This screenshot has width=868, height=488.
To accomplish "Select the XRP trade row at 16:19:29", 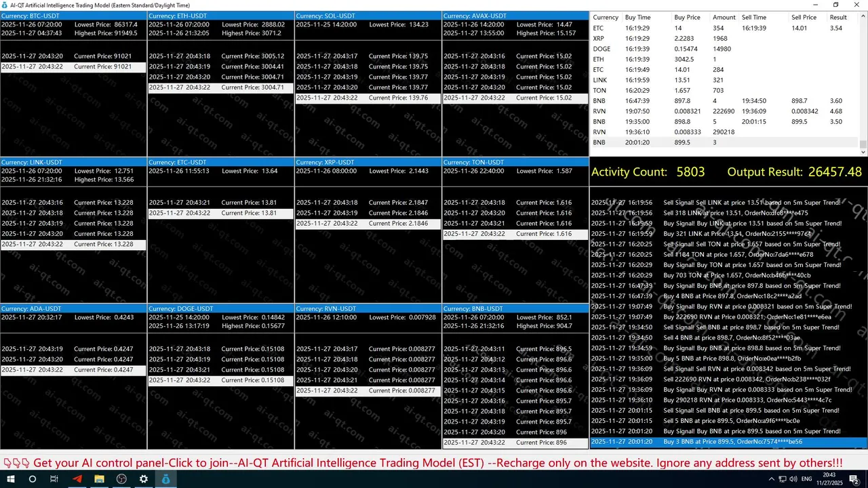I will click(725, 39).
